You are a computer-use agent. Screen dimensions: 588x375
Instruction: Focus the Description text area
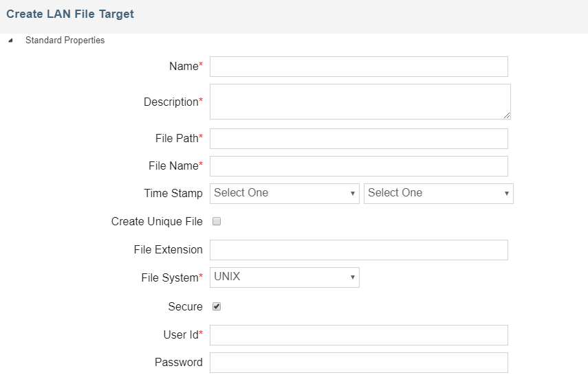click(x=358, y=102)
